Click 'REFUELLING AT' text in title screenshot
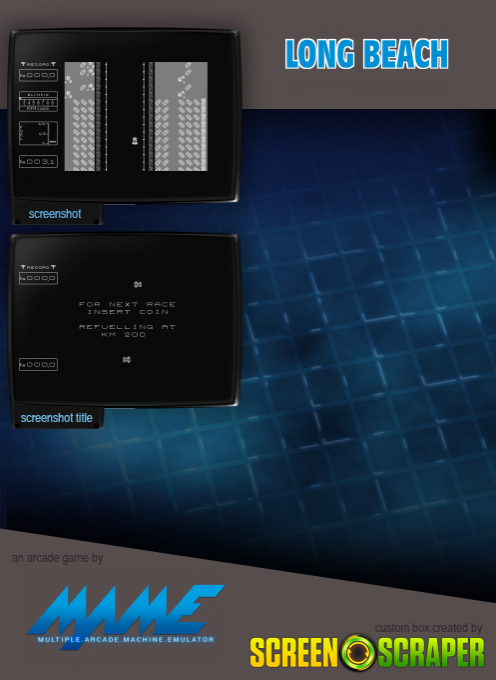Screen dimensions: 496x680 127,327
